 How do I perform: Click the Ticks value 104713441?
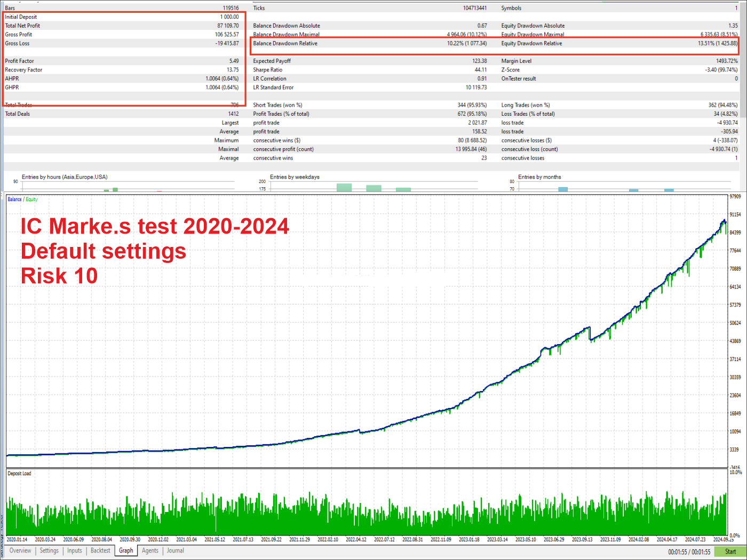(475, 8)
